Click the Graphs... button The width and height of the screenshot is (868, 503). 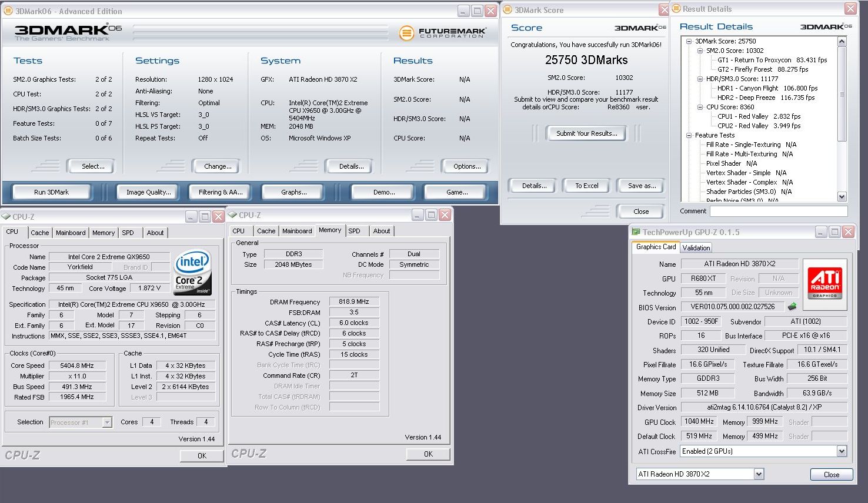pos(294,192)
